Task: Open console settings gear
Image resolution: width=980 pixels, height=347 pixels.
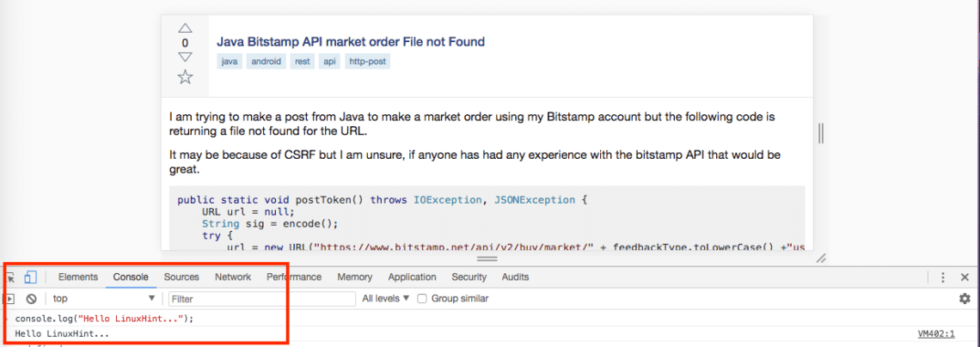Action: pyautogui.click(x=965, y=299)
